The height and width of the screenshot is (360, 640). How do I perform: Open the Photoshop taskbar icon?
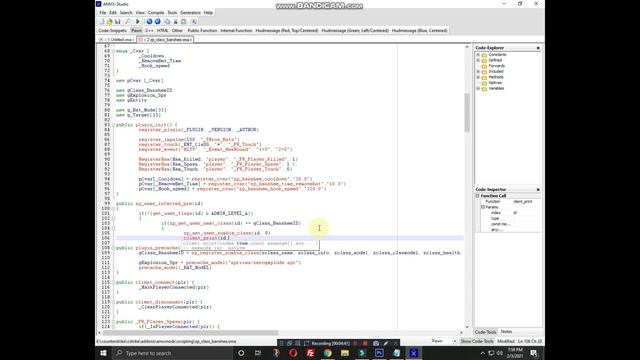coord(379,353)
